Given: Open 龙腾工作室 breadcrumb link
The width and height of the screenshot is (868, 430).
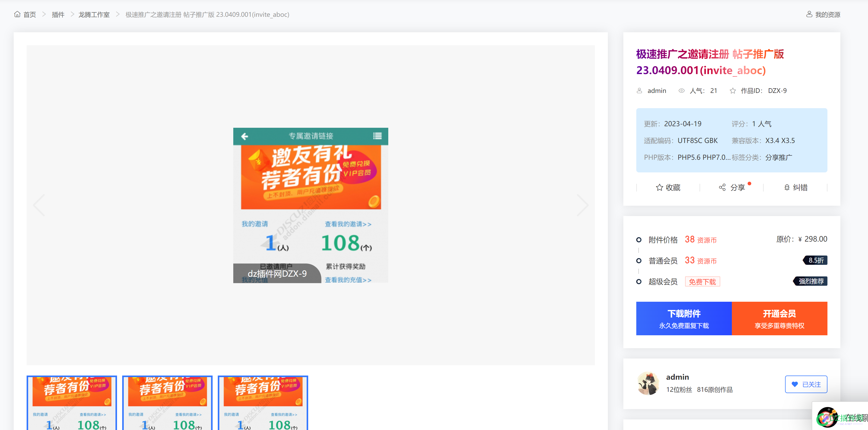Looking at the screenshot, I should click(x=94, y=14).
